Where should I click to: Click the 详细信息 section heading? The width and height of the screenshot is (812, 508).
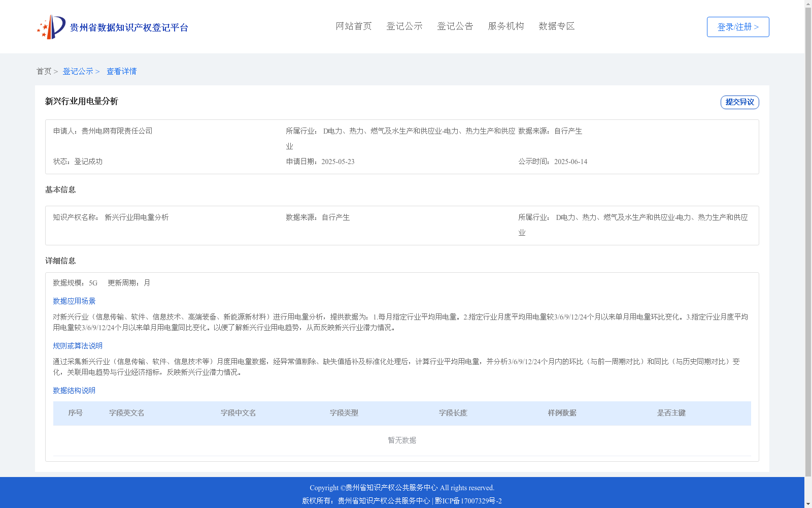coord(60,261)
